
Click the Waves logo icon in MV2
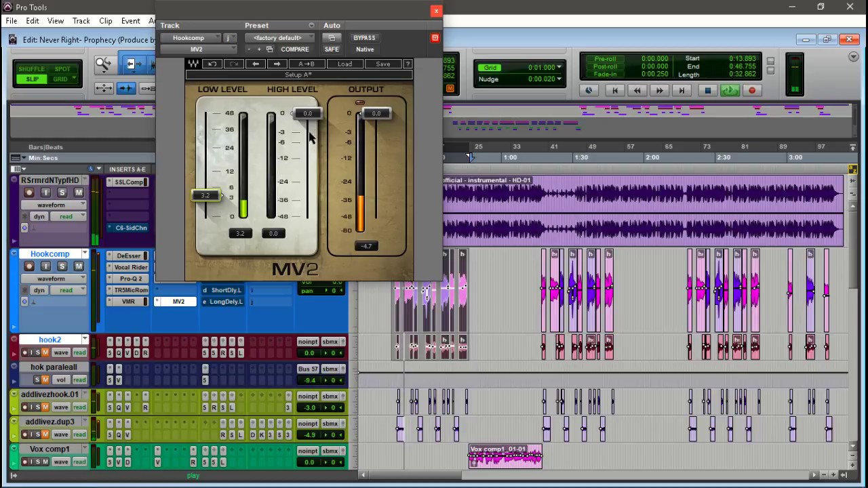coord(193,64)
